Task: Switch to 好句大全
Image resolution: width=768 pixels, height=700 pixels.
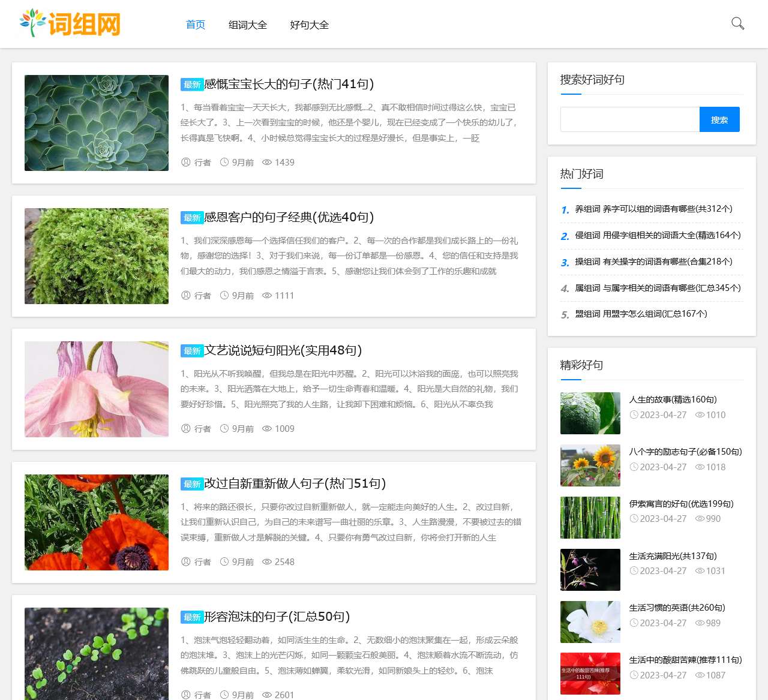Action: tap(309, 25)
